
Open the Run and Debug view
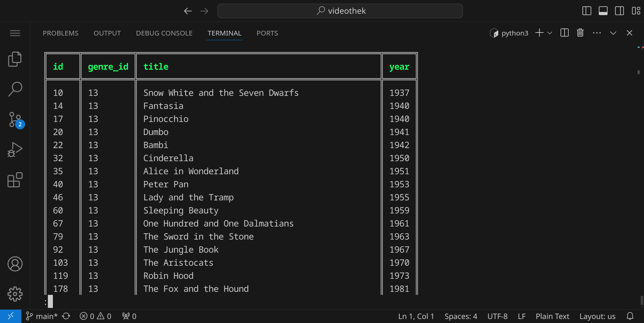pyautogui.click(x=15, y=150)
